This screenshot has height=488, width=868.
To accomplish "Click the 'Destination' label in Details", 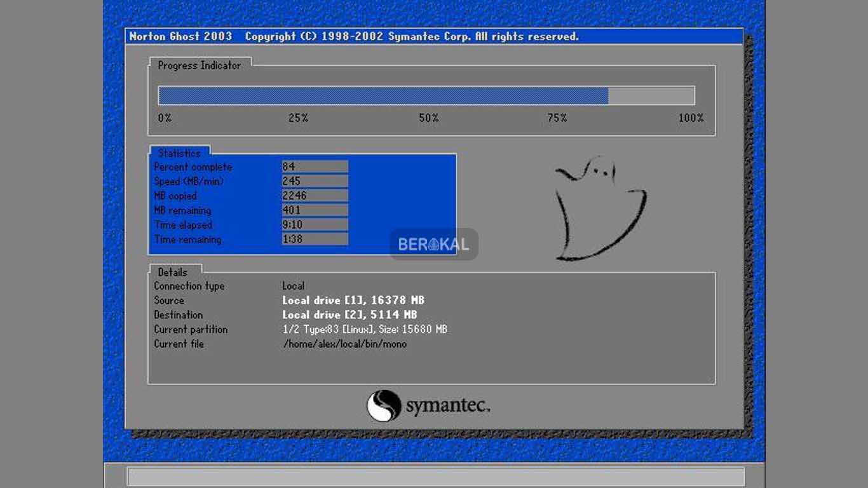I will click(179, 315).
